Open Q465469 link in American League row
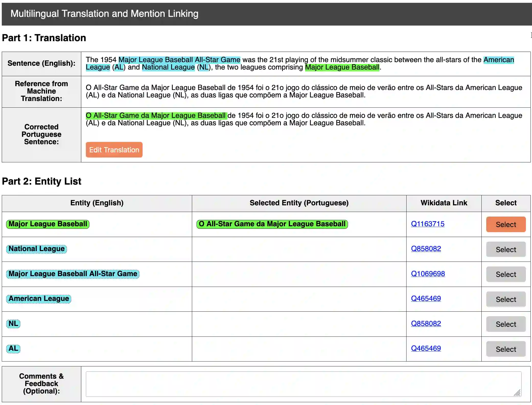The image size is (532, 405). pos(426,298)
